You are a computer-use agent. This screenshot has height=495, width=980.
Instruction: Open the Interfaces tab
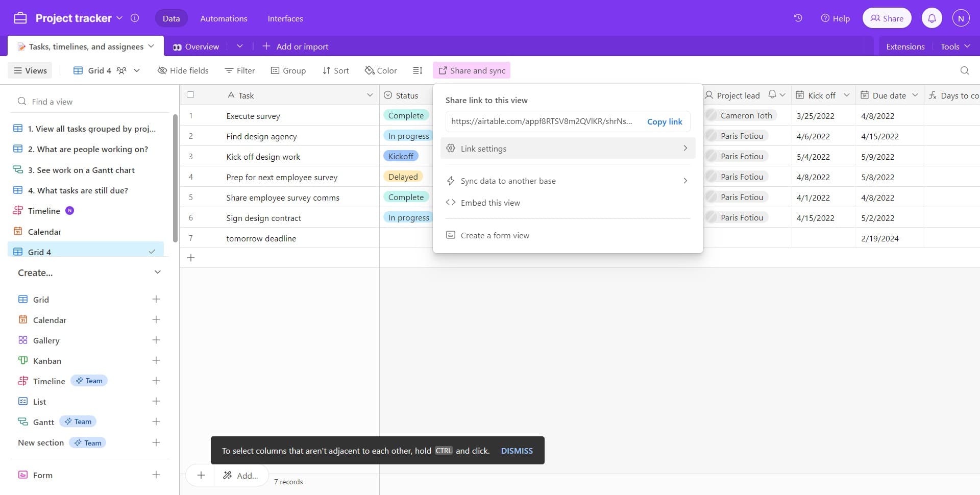pos(285,18)
